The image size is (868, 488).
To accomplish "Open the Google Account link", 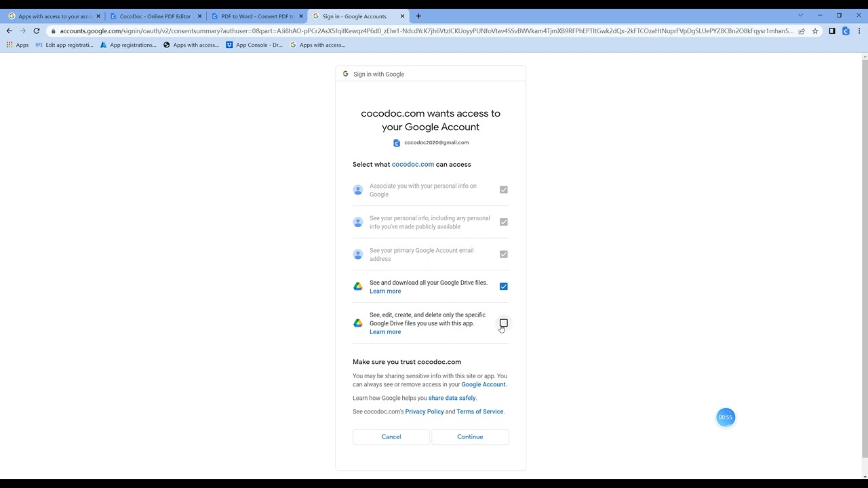I will (484, 384).
